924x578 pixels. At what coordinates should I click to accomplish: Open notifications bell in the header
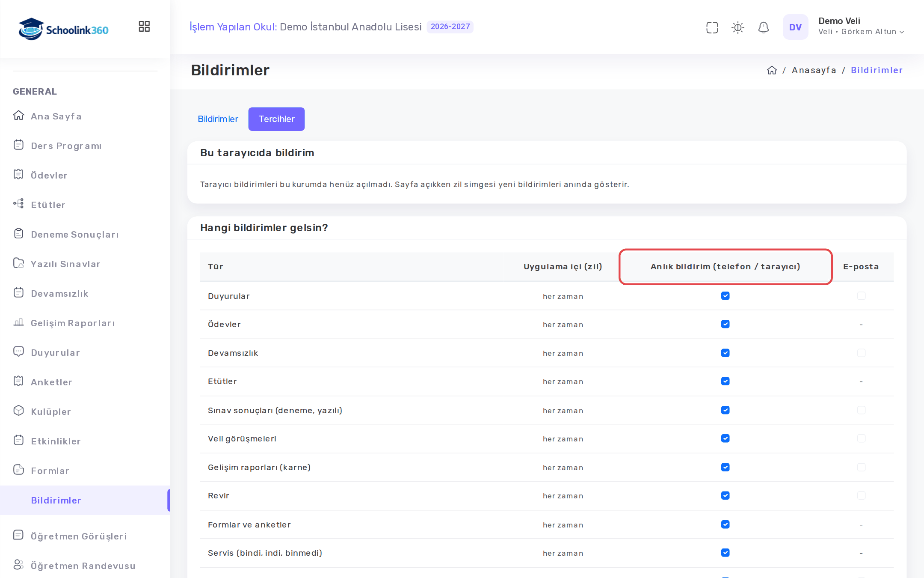click(763, 27)
